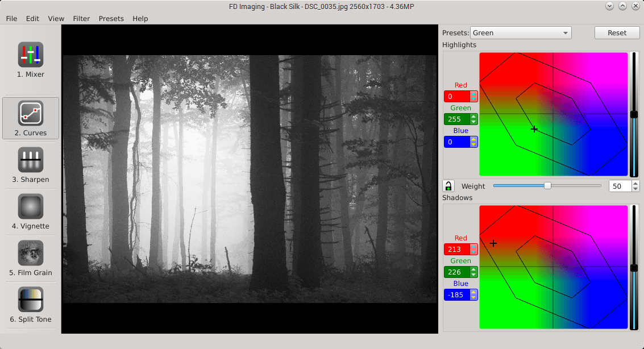
Task: Open the Presets menu
Action: click(x=111, y=19)
